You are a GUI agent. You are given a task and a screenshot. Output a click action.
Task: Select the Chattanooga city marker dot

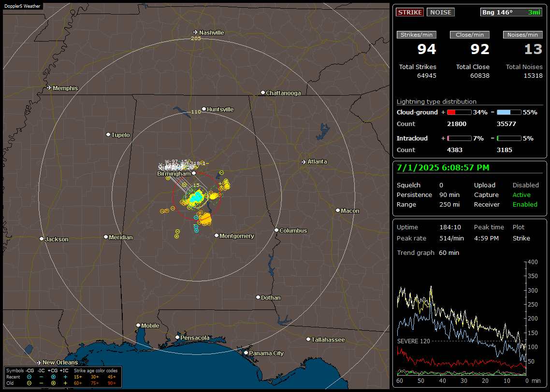coord(263,93)
